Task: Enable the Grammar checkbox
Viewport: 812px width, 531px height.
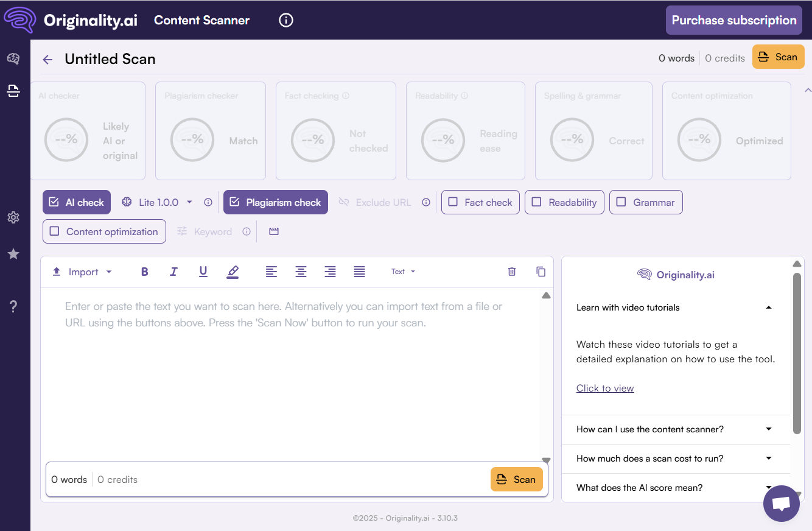Action: click(x=646, y=202)
